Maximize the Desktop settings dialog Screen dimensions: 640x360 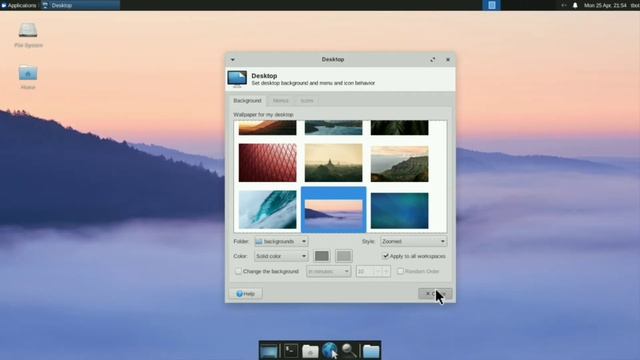coord(433,60)
